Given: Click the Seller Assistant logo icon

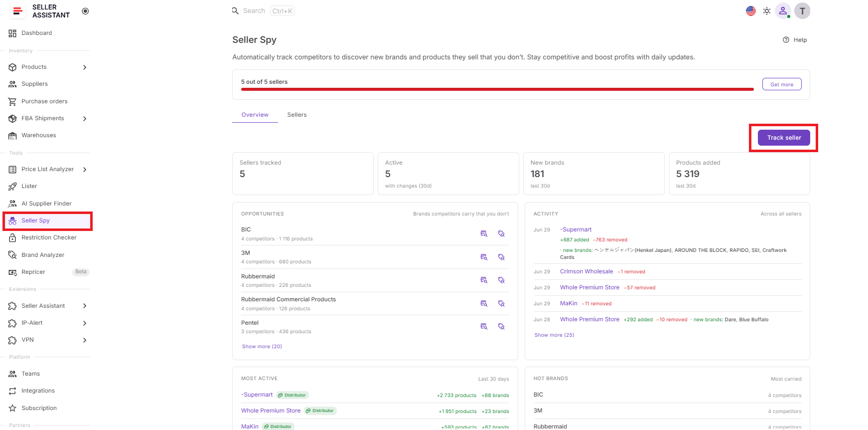Looking at the screenshot, I should [x=17, y=11].
